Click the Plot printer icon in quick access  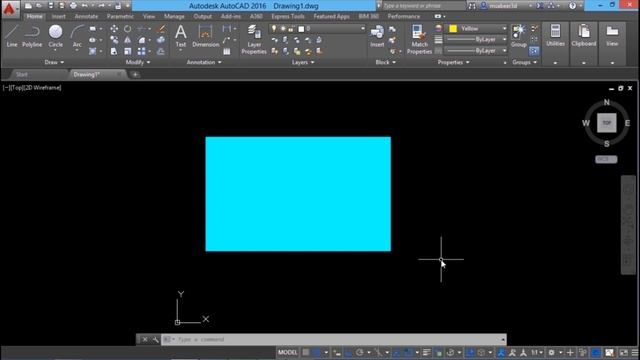[x=73, y=6]
